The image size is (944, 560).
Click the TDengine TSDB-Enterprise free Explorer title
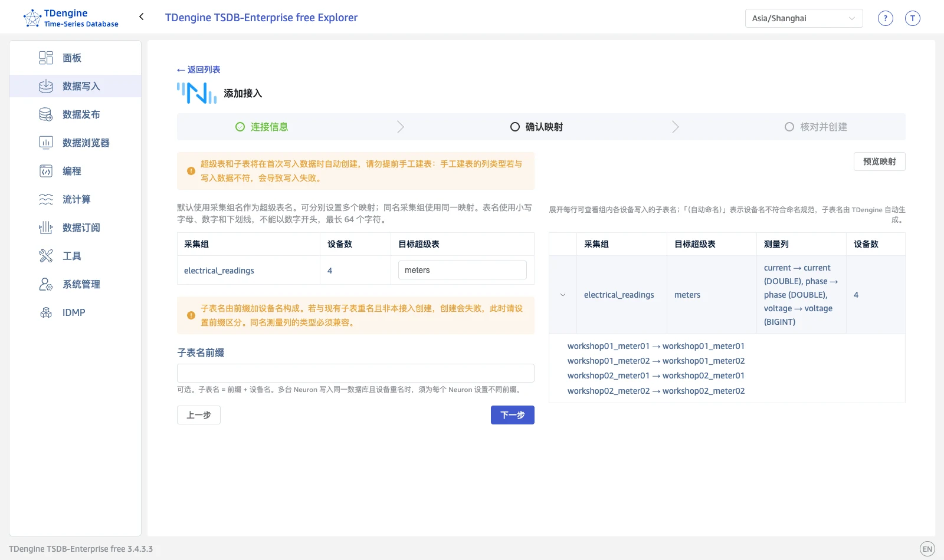pos(261,18)
